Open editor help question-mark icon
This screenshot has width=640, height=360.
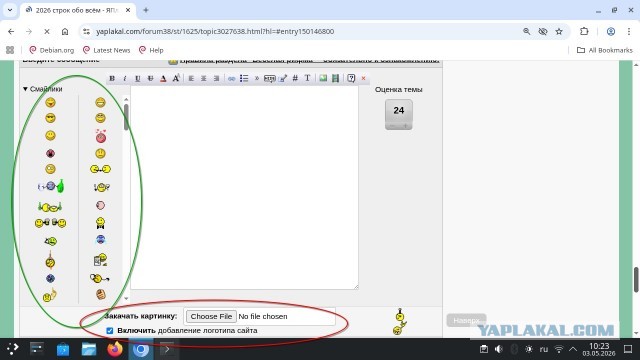tap(351, 78)
